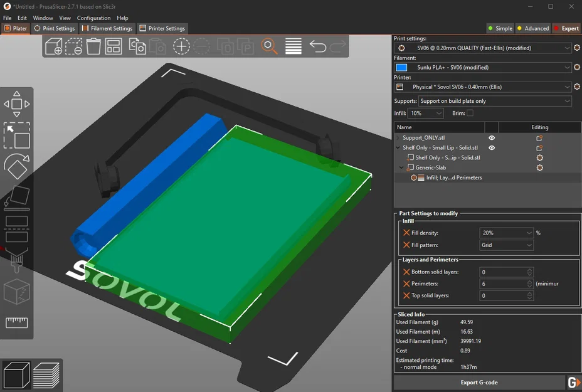Switch to Expert mode
The image size is (582, 392).
coord(566,28)
